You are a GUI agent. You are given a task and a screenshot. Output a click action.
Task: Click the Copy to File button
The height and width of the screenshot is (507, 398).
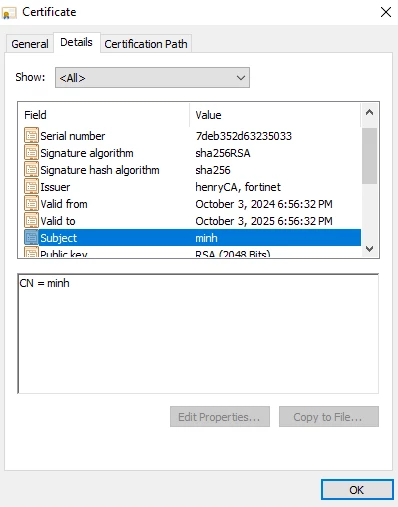pyautogui.click(x=329, y=417)
